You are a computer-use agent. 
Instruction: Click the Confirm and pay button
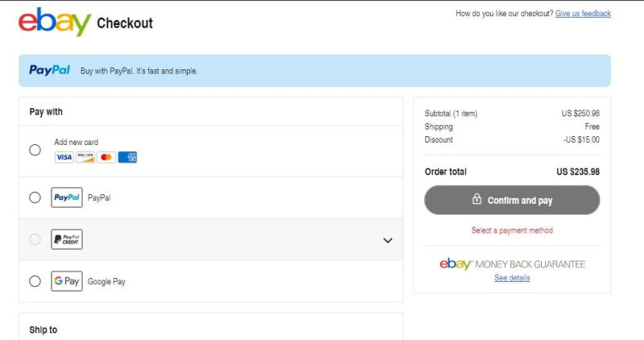512,201
